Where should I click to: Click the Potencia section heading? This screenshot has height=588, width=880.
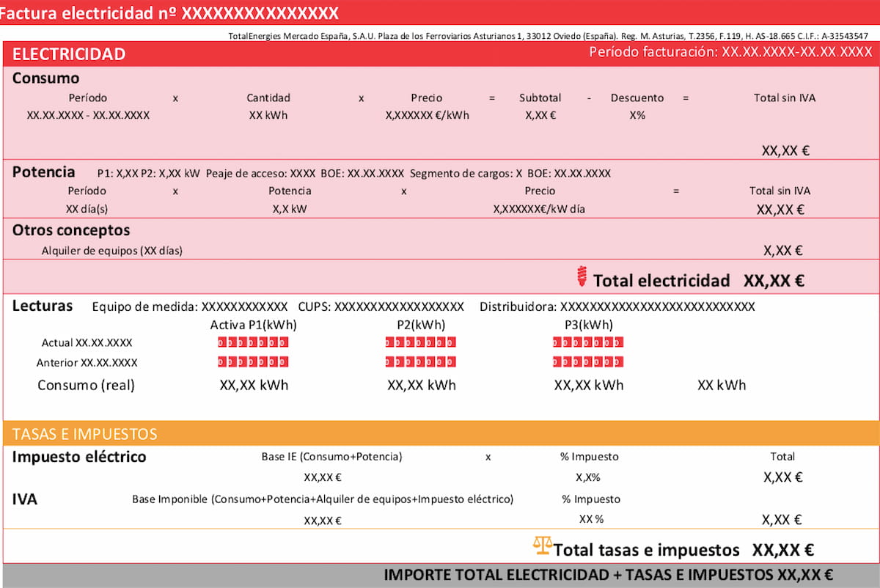pos(43,172)
